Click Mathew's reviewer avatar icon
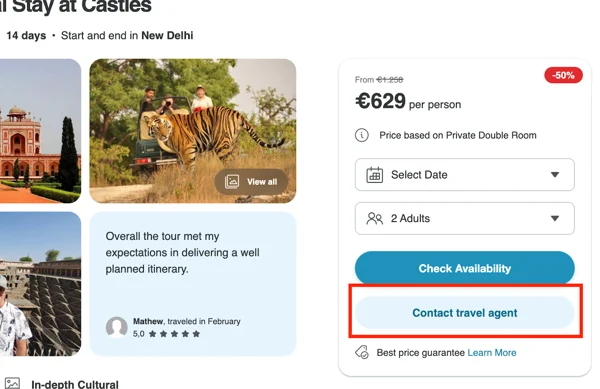 (x=116, y=327)
